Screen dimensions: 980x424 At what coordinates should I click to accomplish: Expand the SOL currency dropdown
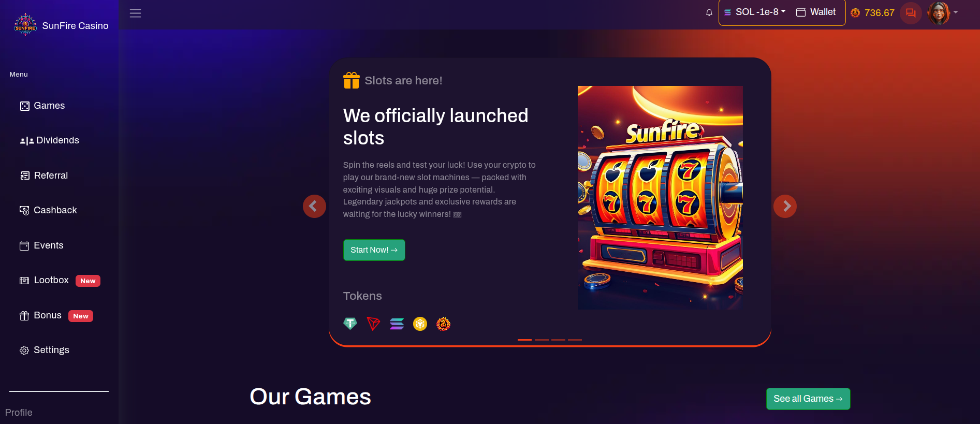pyautogui.click(x=755, y=12)
